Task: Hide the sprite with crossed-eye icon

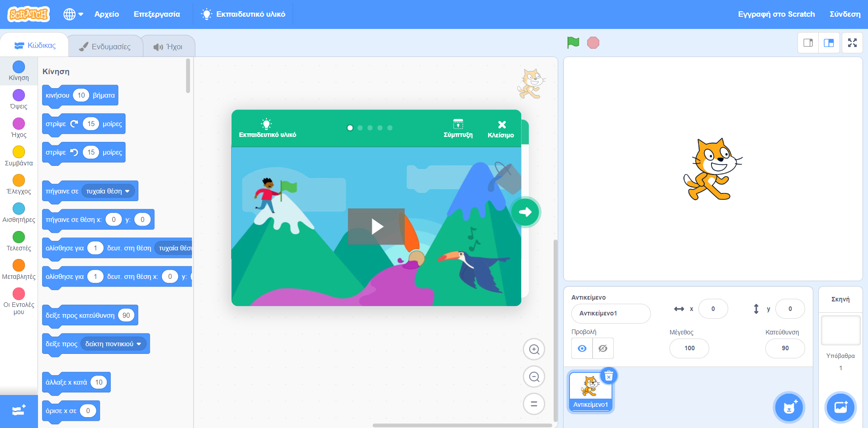Action: pos(603,348)
